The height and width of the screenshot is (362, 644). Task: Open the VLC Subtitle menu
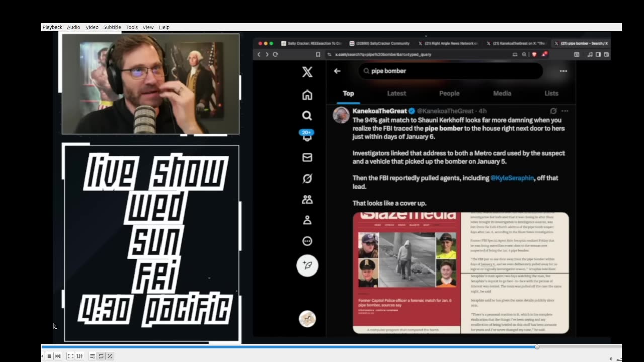pos(112,27)
